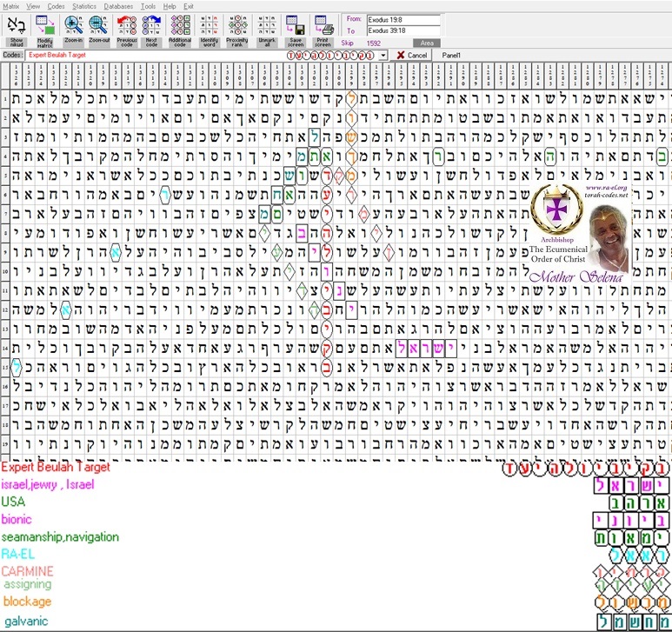Click the Cancel button
This screenshot has width=672, height=632.
pos(412,56)
